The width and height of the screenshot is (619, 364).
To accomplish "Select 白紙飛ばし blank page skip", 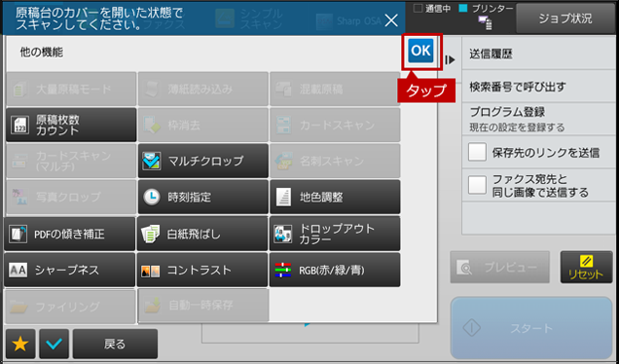I will 202,234.
